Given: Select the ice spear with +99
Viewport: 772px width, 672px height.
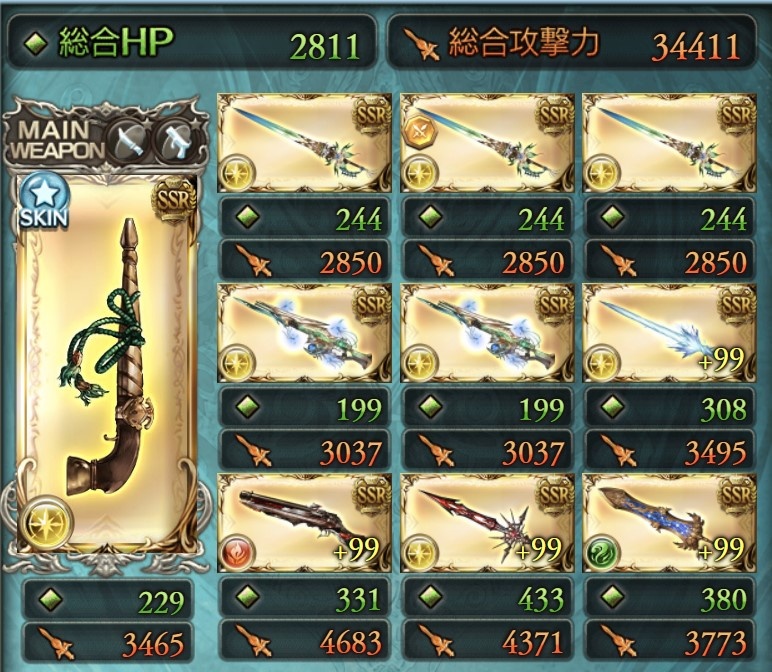Looking at the screenshot, I should [x=669, y=332].
